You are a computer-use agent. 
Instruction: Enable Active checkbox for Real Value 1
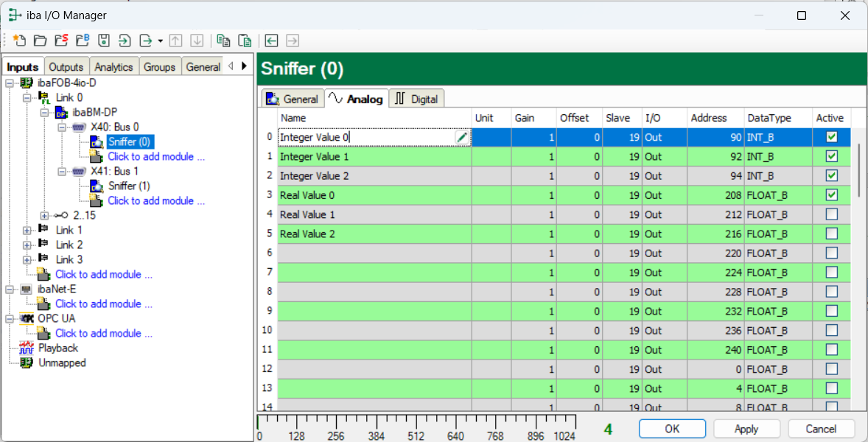832,214
